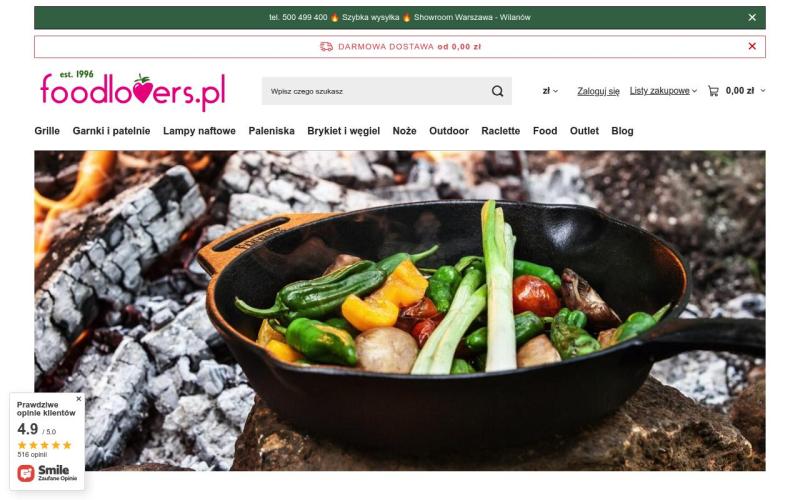Expand the cart total dropdown arrow
The height and width of the screenshot is (500, 800).
[x=762, y=90]
